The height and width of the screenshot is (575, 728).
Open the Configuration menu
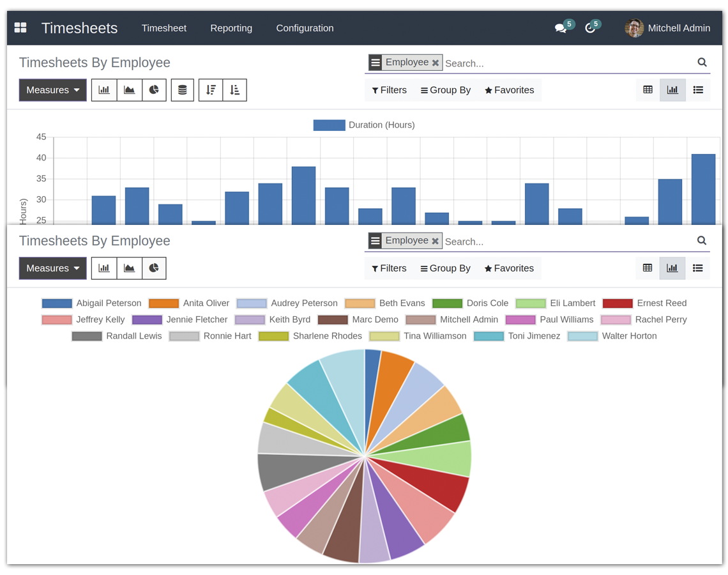(305, 28)
